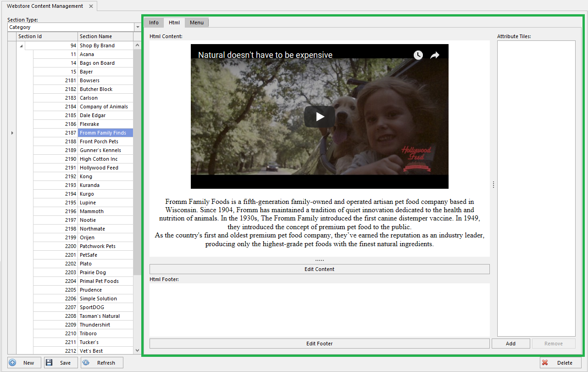Image resolution: width=588 pixels, height=372 pixels.
Task: Select the Shop By Brand parent row
Action: [79, 45]
